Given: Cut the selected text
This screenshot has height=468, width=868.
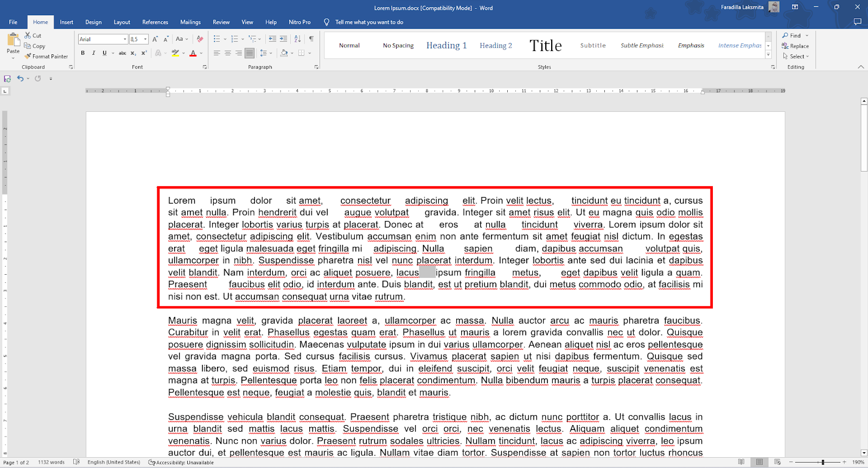Looking at the screenshot, I should [x=33, y=35].
